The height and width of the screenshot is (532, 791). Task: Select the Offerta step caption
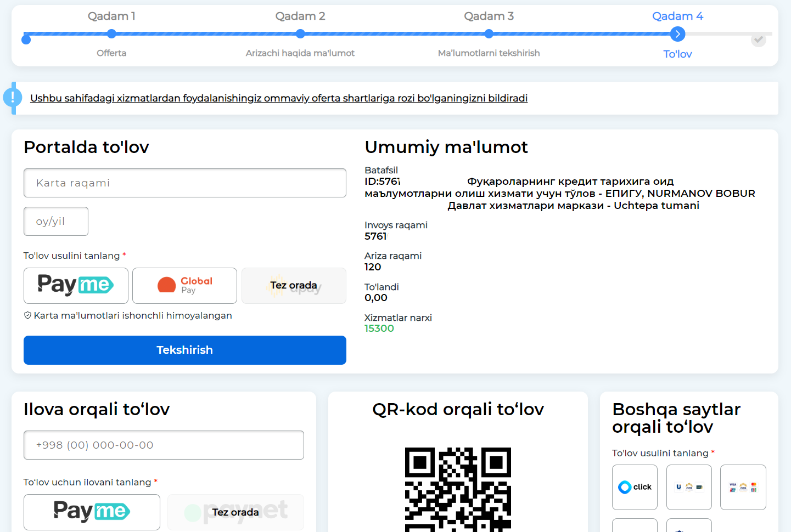[x=111, y=53]
